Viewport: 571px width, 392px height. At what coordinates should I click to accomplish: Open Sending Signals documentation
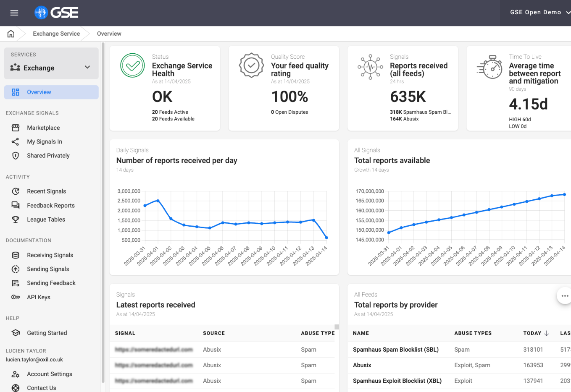(x=48, y=269)
